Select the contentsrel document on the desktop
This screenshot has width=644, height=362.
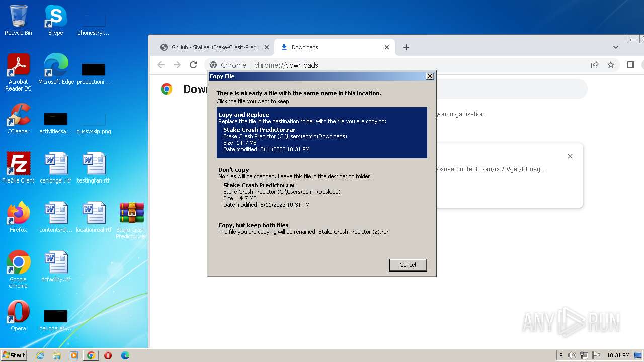(56, 217)
